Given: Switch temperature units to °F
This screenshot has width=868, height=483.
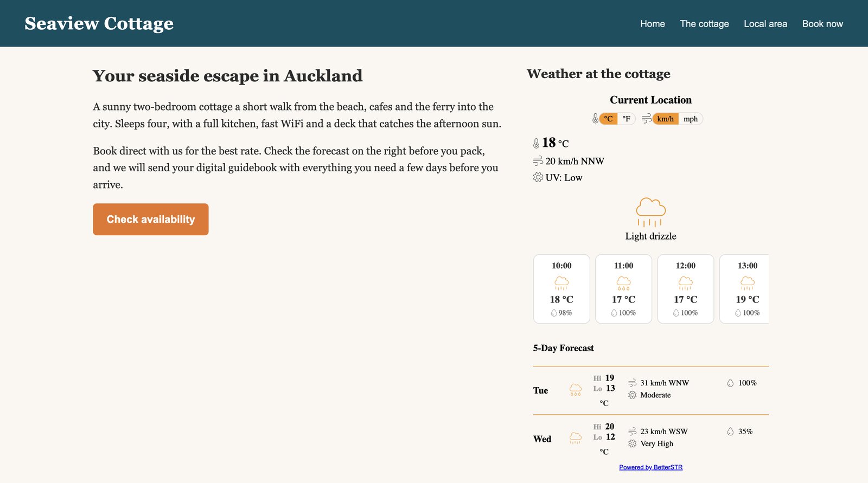Looking at the screenshot, I should pyautogui.click(x=627, y=119).
